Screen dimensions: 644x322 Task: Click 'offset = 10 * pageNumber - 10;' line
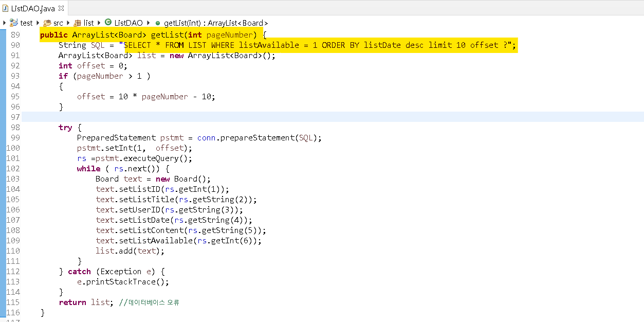click(146, 96)
